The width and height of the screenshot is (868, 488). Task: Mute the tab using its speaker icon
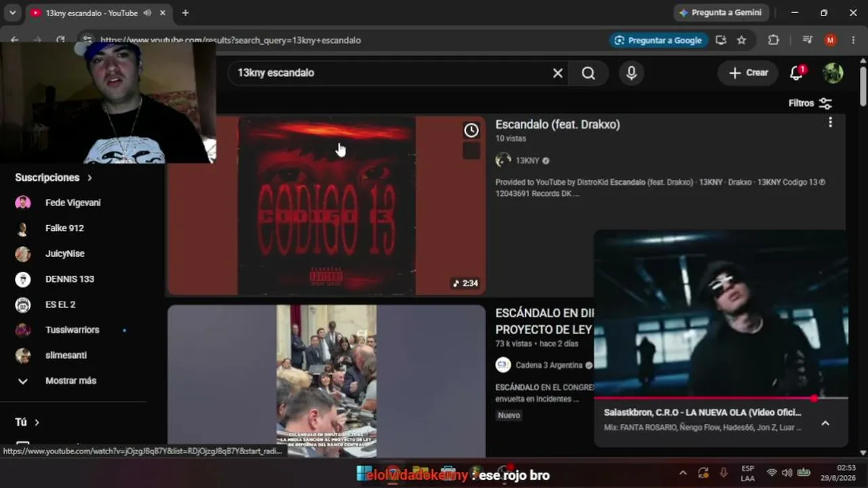tap(147, 13)
